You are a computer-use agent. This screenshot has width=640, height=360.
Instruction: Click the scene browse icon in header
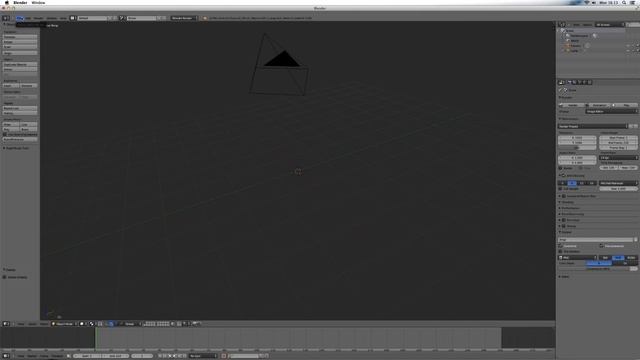121,18
